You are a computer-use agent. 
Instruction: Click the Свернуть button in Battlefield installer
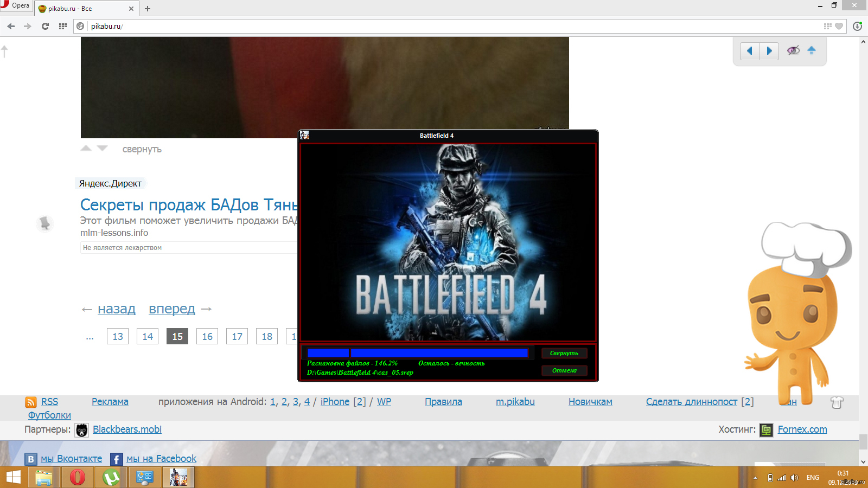coord(564,353)
